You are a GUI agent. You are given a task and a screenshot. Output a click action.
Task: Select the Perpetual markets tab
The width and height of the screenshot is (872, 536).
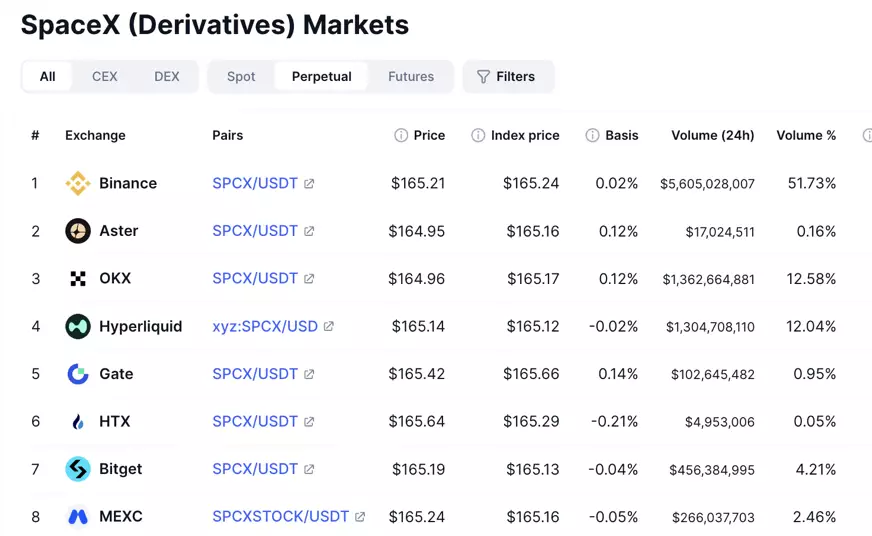click(321, 76)
